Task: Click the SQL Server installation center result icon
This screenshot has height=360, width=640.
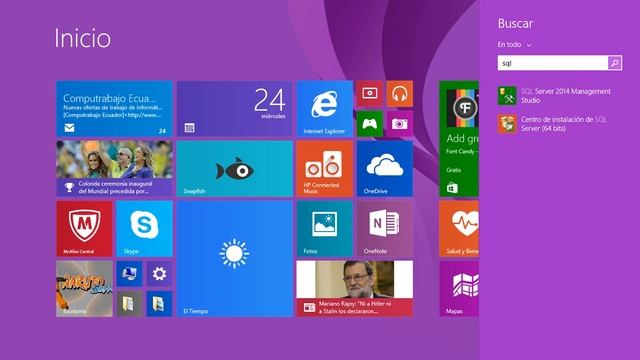Action: click(x=507, y=124)
